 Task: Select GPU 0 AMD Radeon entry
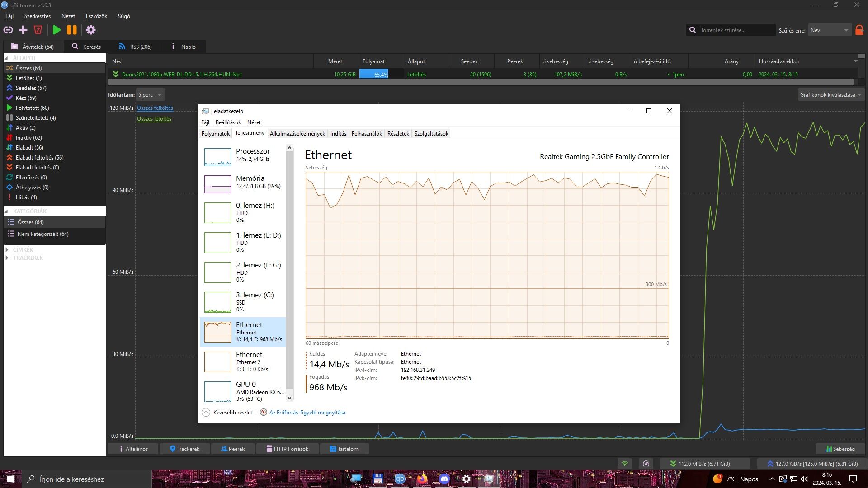(x=243, y=391)
